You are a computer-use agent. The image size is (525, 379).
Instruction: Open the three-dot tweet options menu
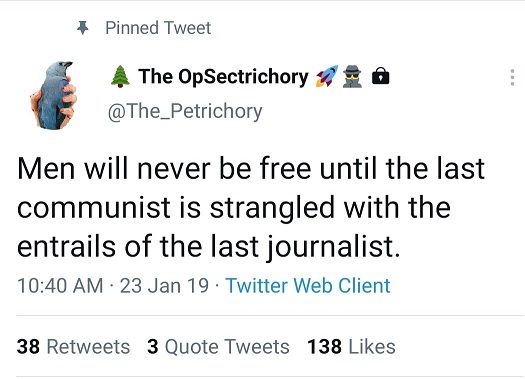tap(512, 77)
